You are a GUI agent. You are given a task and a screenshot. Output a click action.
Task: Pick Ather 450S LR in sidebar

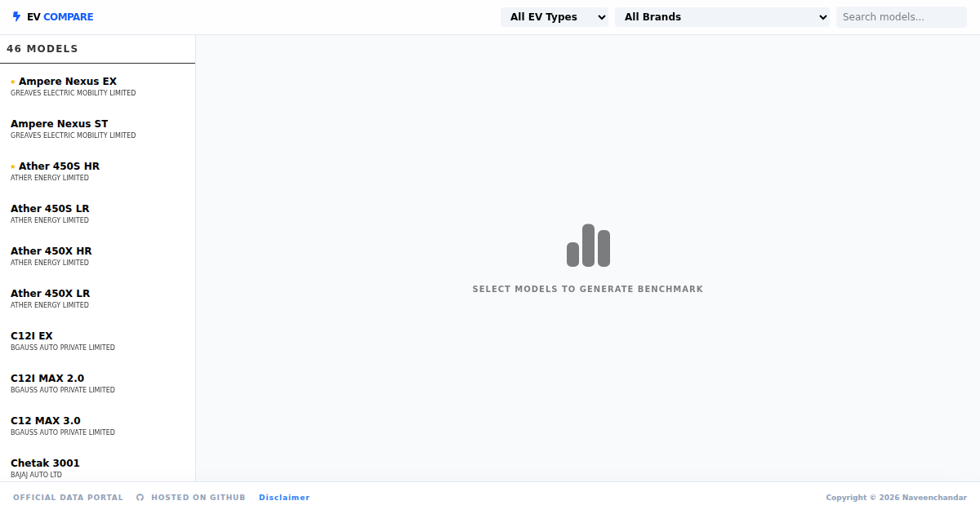(50, 209)
